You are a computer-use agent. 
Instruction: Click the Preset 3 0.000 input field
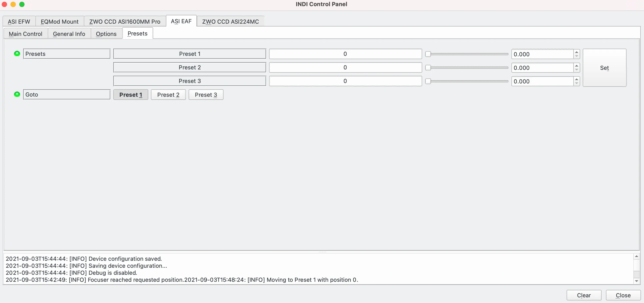pos(542,81)
